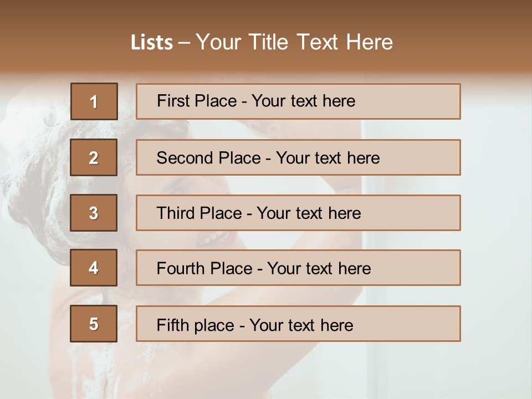Viewport: 532px width, 399px height.
Task: Select the number 2 square
Action: [x=94, y=157]
